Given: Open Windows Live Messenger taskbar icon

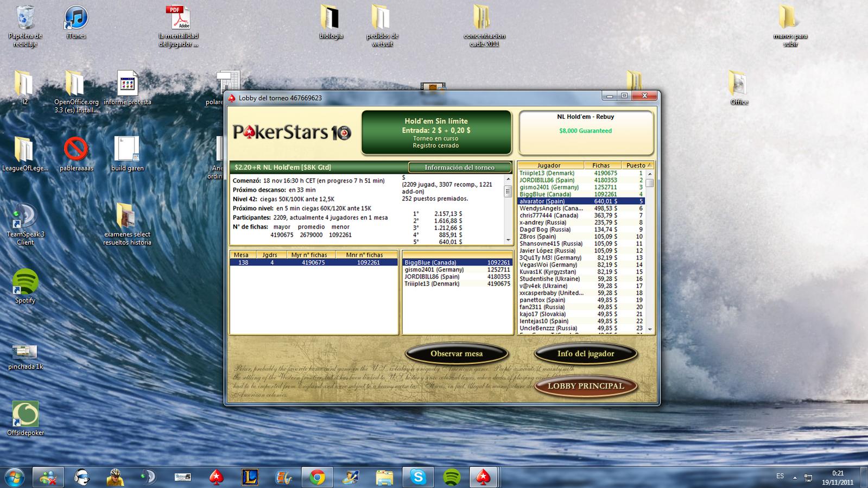Looking at the screenshot, I should [48, 477].
